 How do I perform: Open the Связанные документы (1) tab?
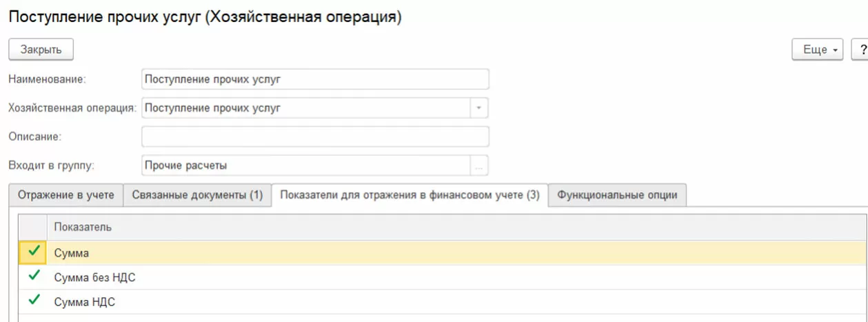197,195
